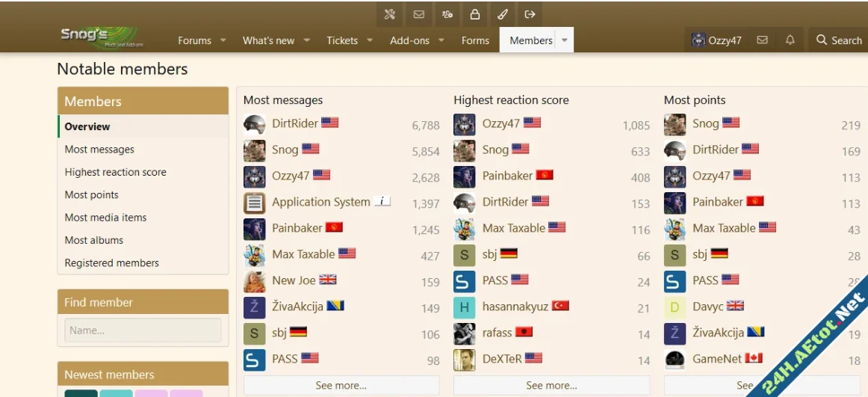Click the Find member name field
The width and height of the screenshot is (868, 397).
[x=143, y=330]
